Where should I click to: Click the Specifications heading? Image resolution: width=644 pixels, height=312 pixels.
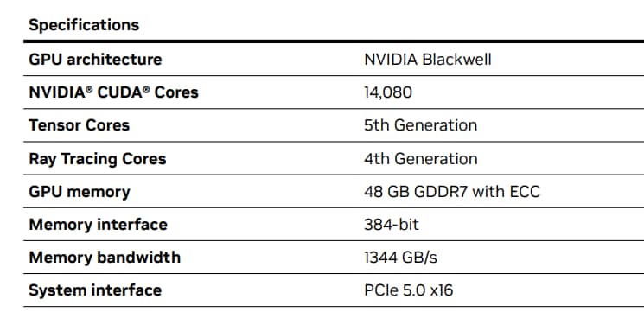click(84, 26)
